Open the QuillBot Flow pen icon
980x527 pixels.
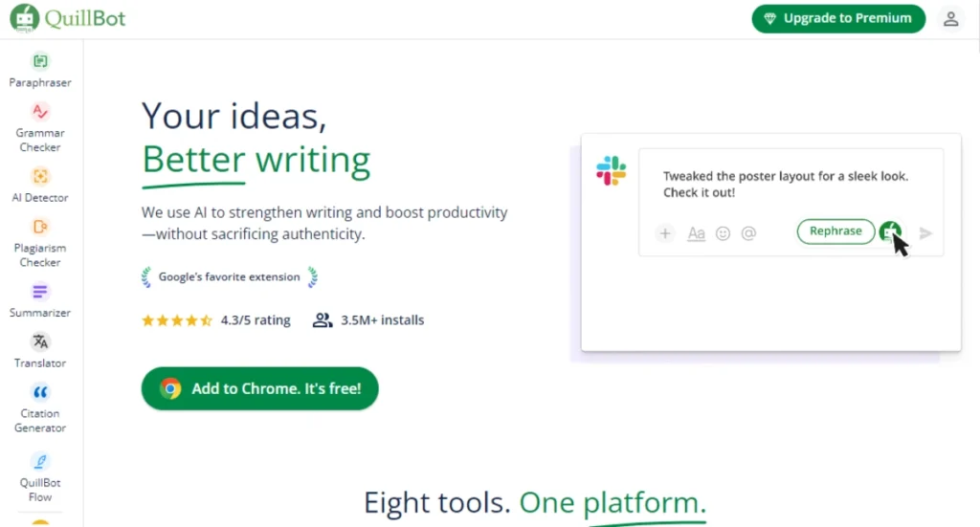point(40,461)
